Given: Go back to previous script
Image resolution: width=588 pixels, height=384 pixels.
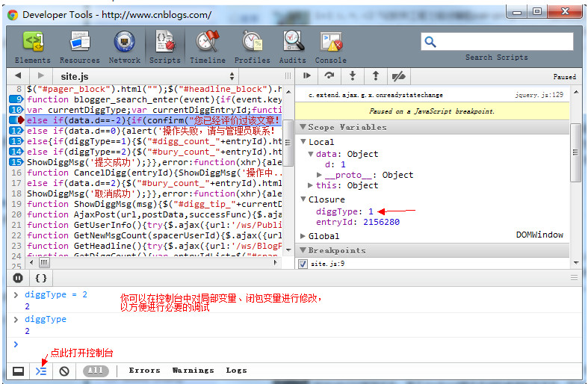Looking at the screenshot, I should coord(18,75).
